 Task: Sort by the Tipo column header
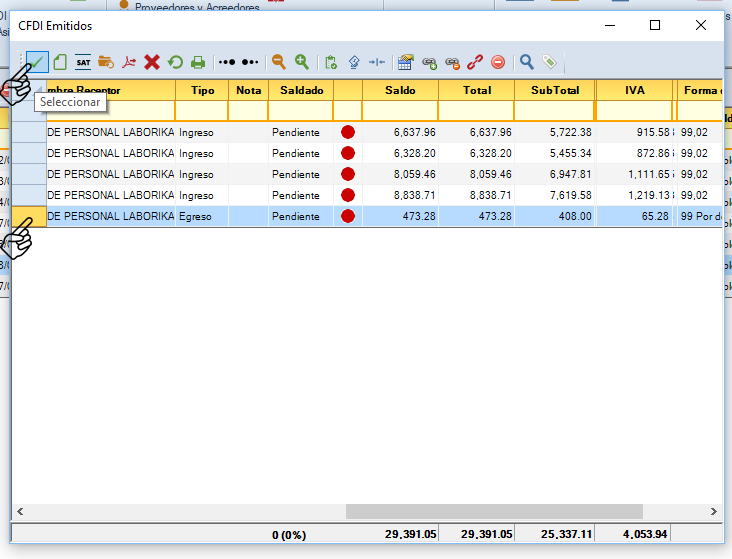pyautogui.click(x=202, y=90)
